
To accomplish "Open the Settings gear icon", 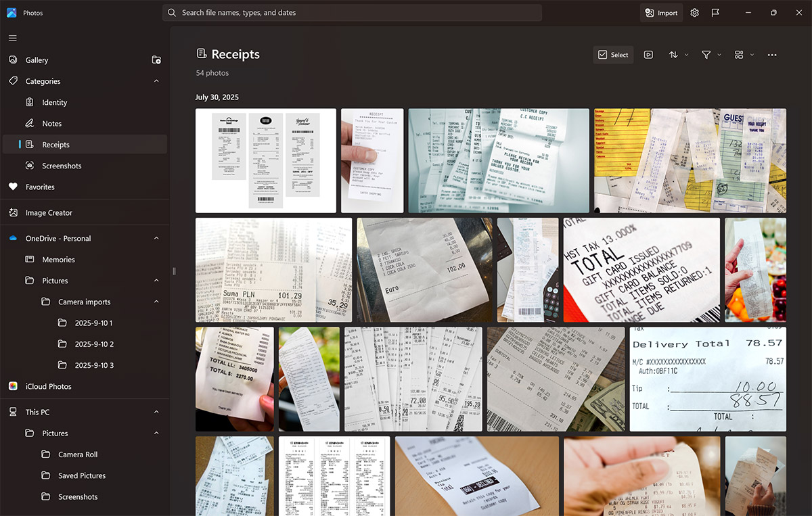I will click(694, 13).
